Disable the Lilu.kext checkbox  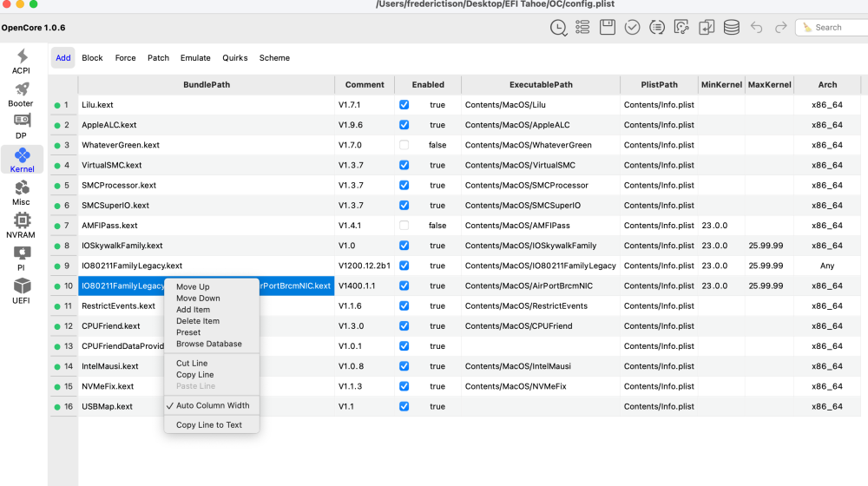[x=404, y=105]
